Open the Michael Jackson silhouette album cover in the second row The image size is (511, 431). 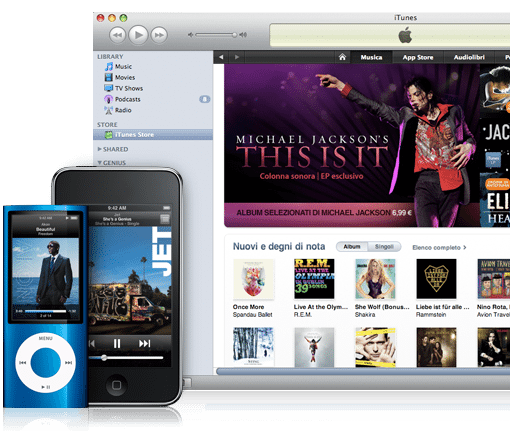tap(314, 347)
